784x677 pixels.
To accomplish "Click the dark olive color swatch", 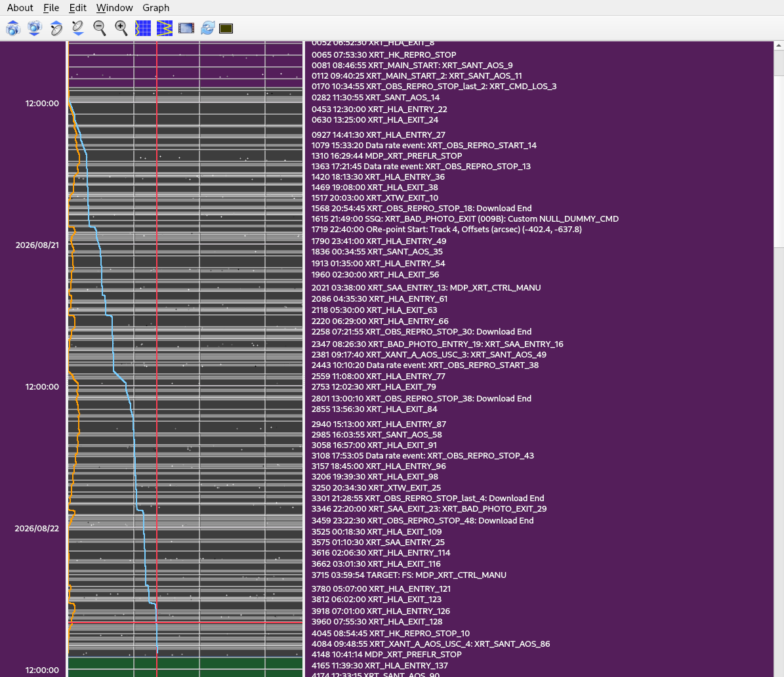I will pyautogui.click(x=226, y=28).
